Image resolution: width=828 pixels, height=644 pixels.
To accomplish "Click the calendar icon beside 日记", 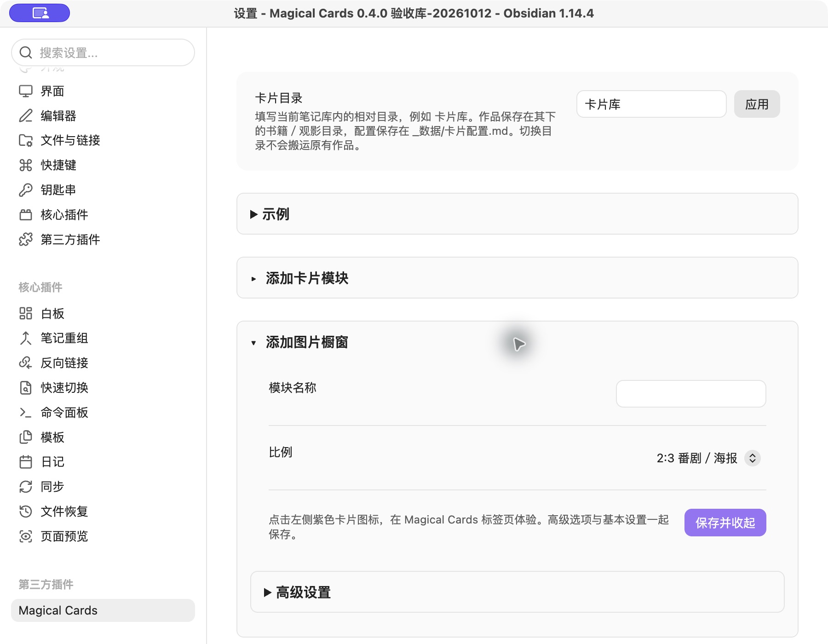I will 26,462.
